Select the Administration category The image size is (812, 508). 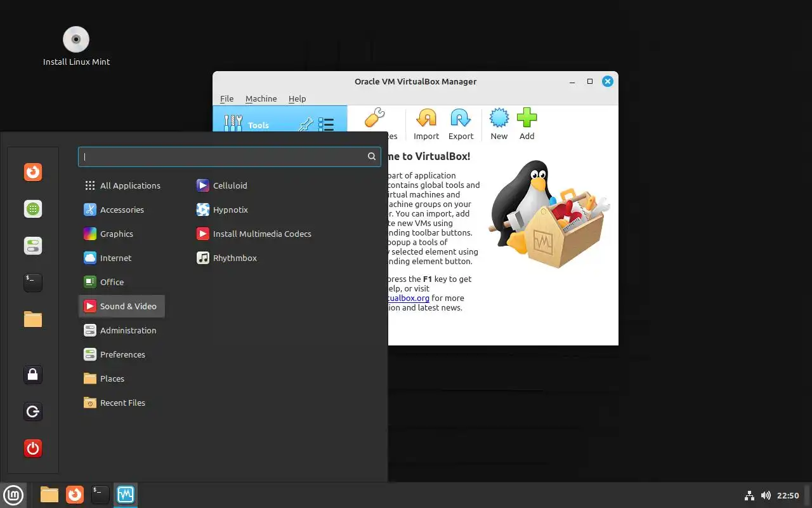tap(122, 330)
